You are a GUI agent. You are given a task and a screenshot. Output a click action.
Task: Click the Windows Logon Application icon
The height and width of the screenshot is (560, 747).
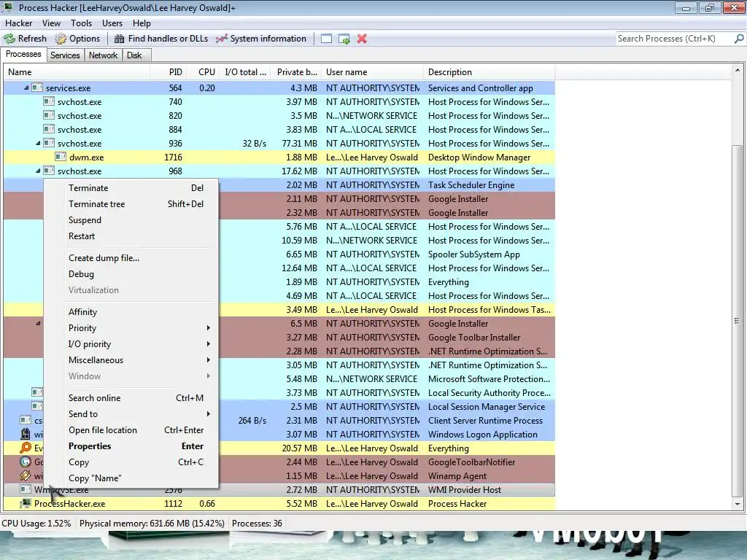[x=26, y=435]
